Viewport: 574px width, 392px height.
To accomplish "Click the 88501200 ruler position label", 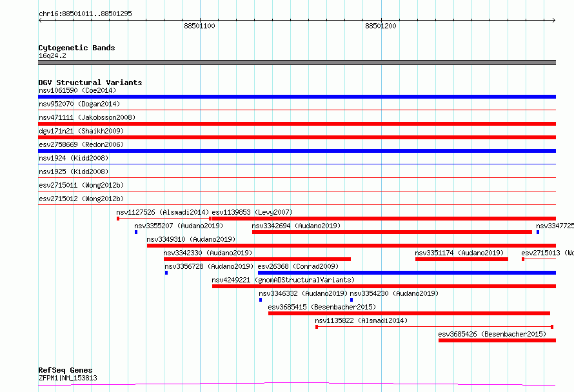I will coord(381,26).
